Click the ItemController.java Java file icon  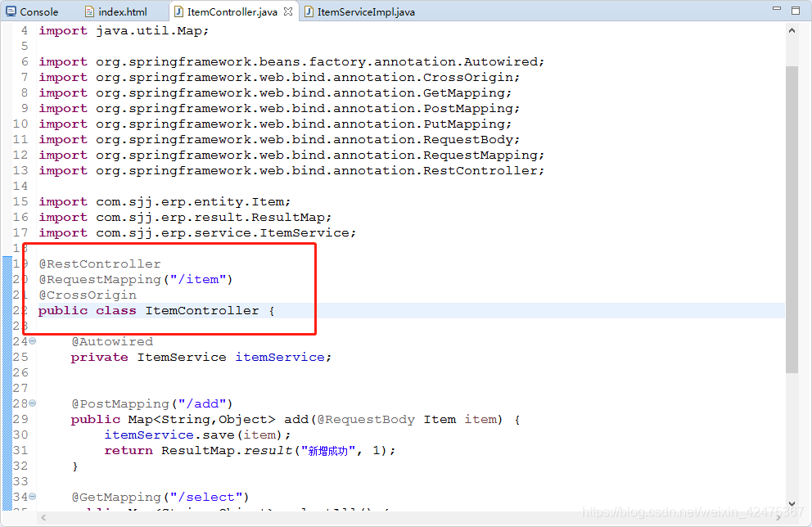click(178, 11)
